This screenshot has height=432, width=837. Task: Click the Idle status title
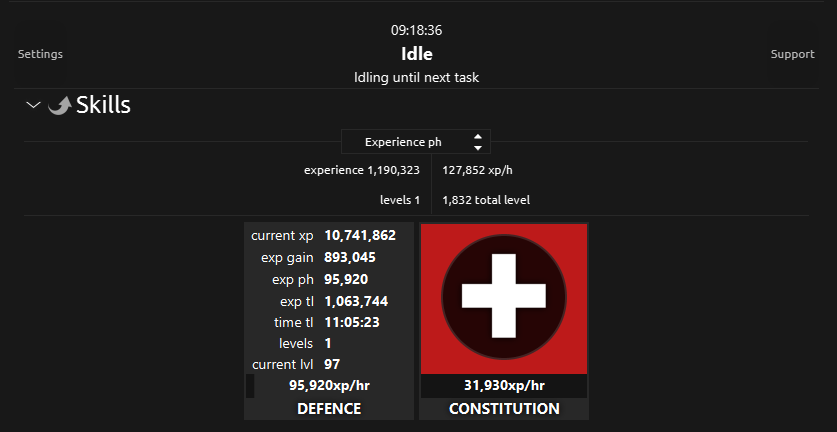pyautogui.click(x=416, y=54)
